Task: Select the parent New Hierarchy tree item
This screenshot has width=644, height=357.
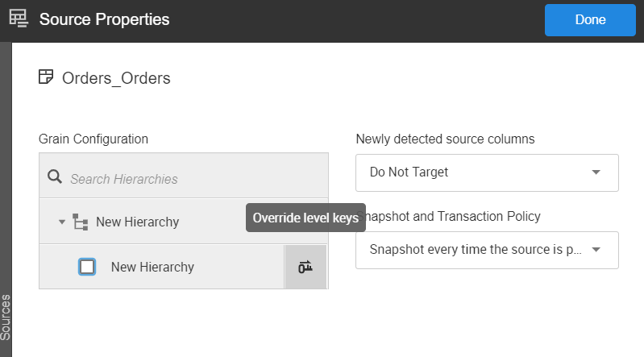Action: coord(137,222)
